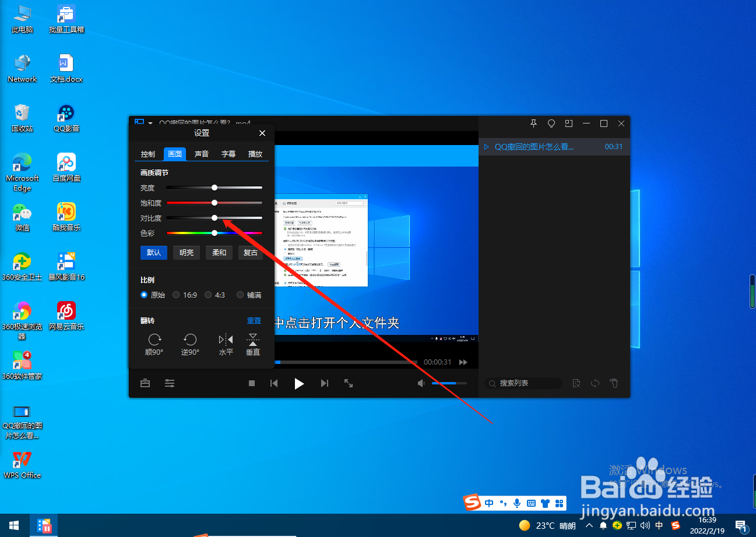This screenshot has height=537, width=756.
Task: Switch to the 画面 tab
Action: click(x=175, y=154)
